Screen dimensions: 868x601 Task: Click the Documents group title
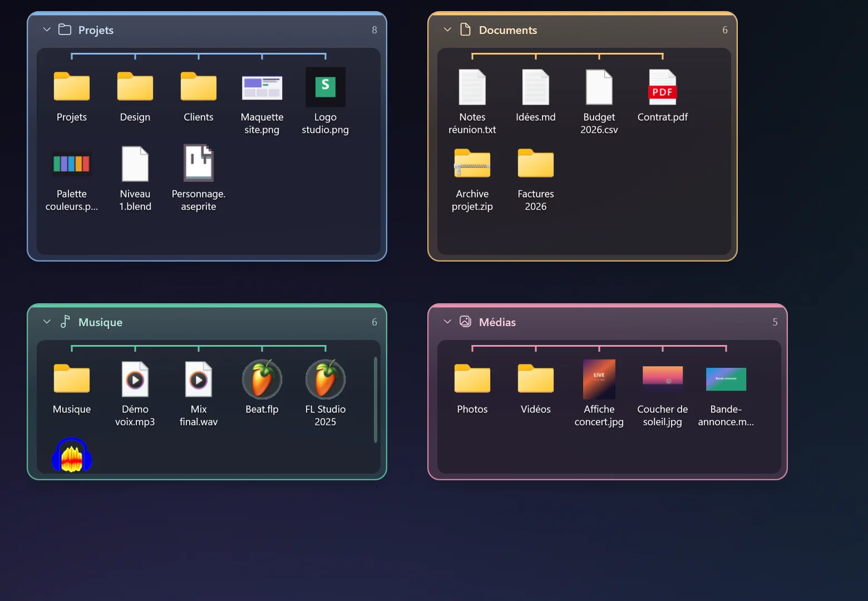pos(508,30)
